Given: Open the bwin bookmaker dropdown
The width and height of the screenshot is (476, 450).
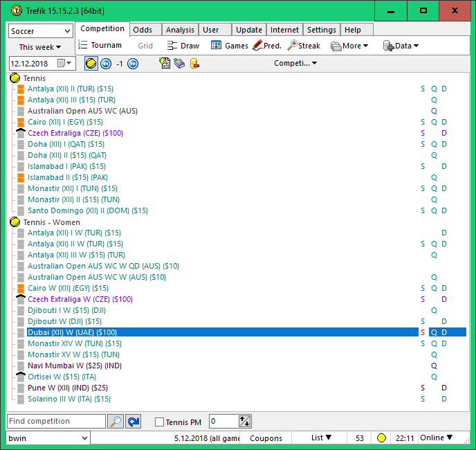Looking at the screenshot, I should [x=48, y=438].
